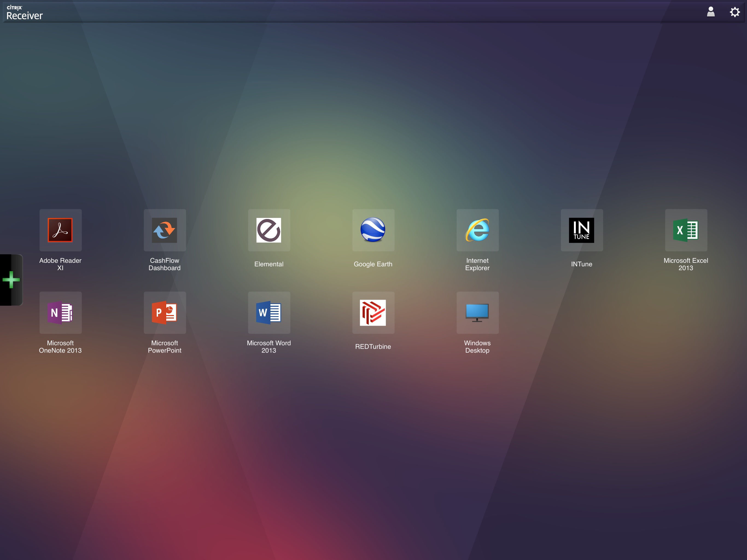Open Microsoft Excel 2013
Screen dimensions: 747x560
pyautogui.click(x=685, y=230)
